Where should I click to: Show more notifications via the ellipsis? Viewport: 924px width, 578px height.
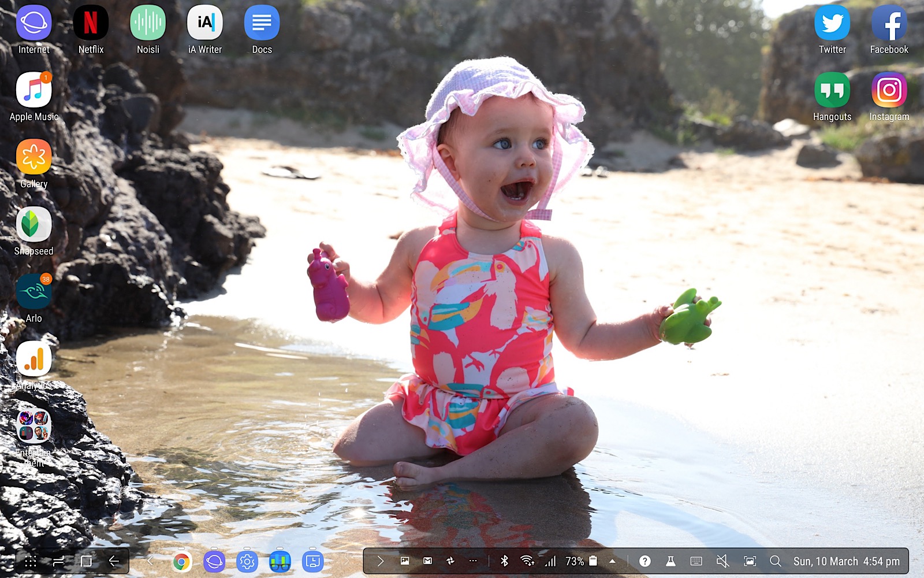[473, 561]
